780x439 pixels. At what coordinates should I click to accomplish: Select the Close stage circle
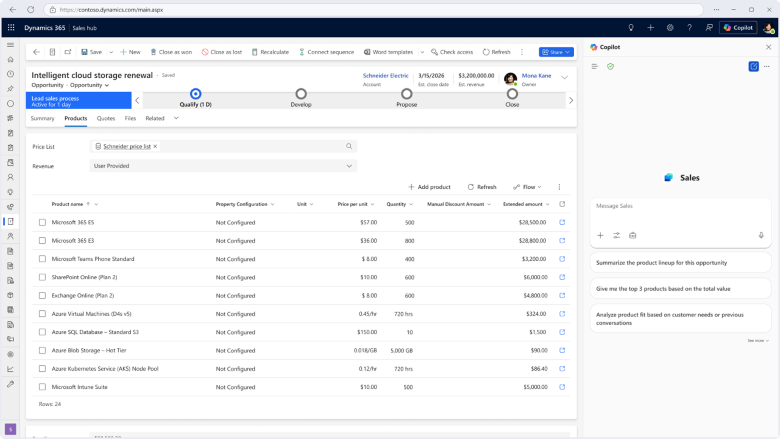pos(512,93)
